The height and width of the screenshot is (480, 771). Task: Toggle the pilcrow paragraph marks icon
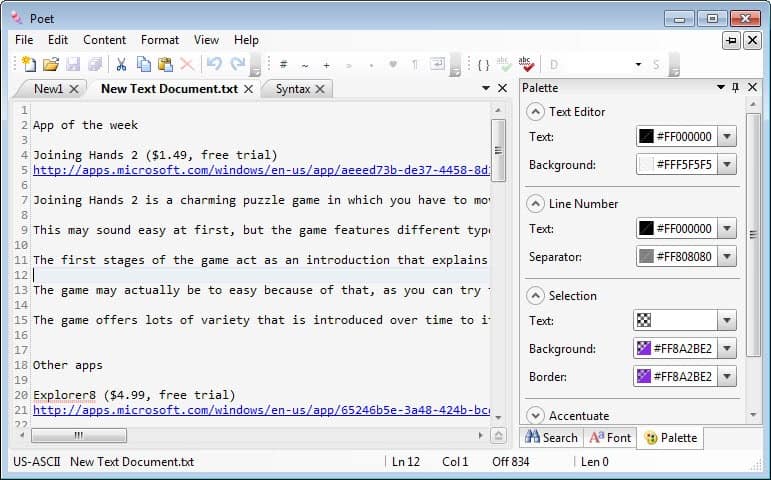[415, 64]
